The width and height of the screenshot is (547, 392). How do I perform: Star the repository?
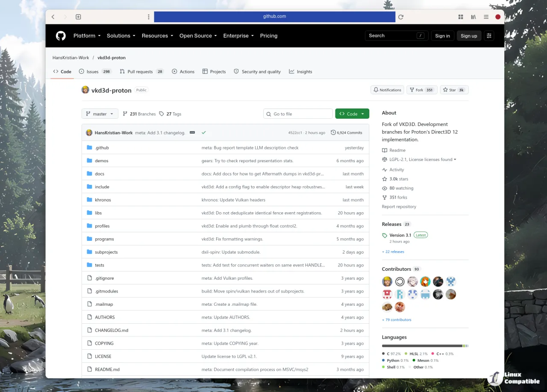454,90
